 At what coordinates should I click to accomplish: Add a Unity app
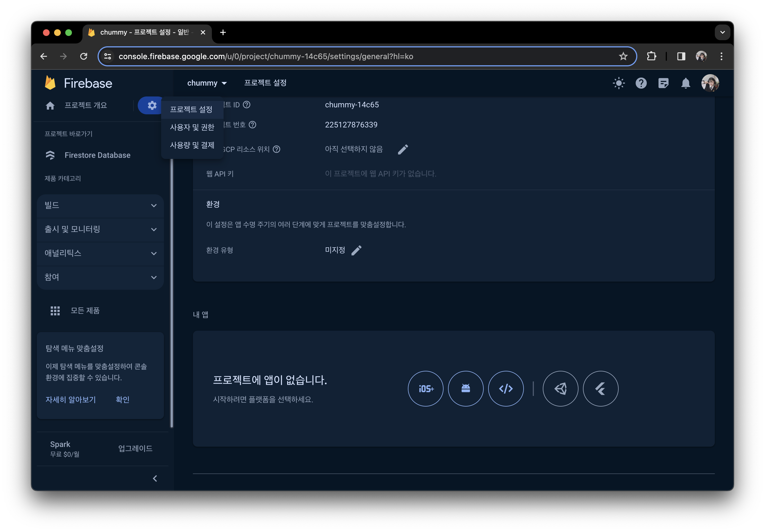[560, 389]
